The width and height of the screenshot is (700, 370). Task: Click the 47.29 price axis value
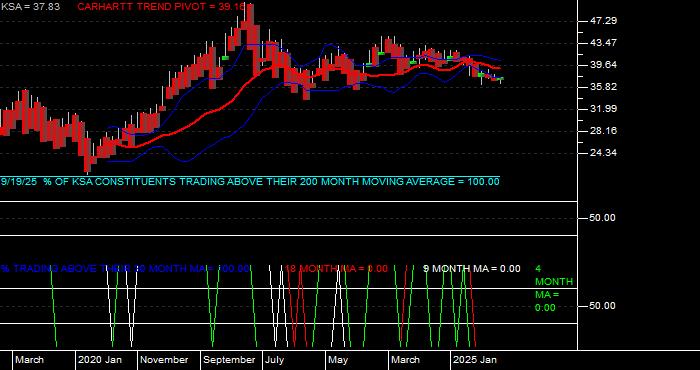[603, 21]
